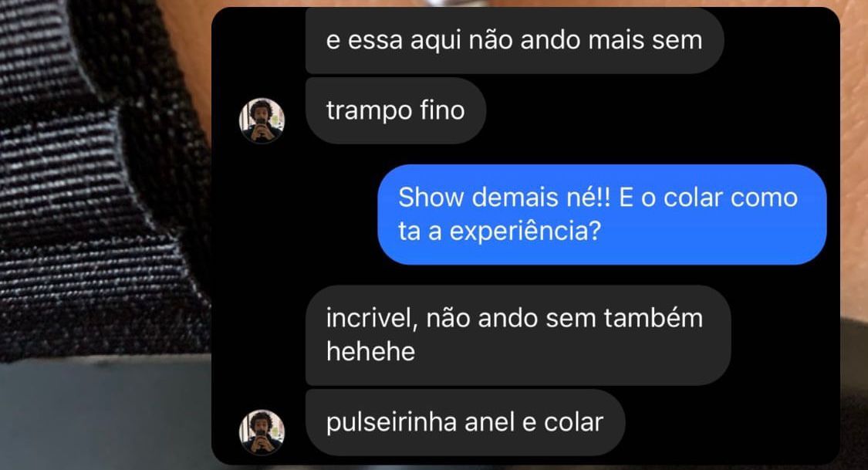Click the skin-toned strip right of the chat
Viewport: 868px width, 470px height.
[x=854, y=155]
